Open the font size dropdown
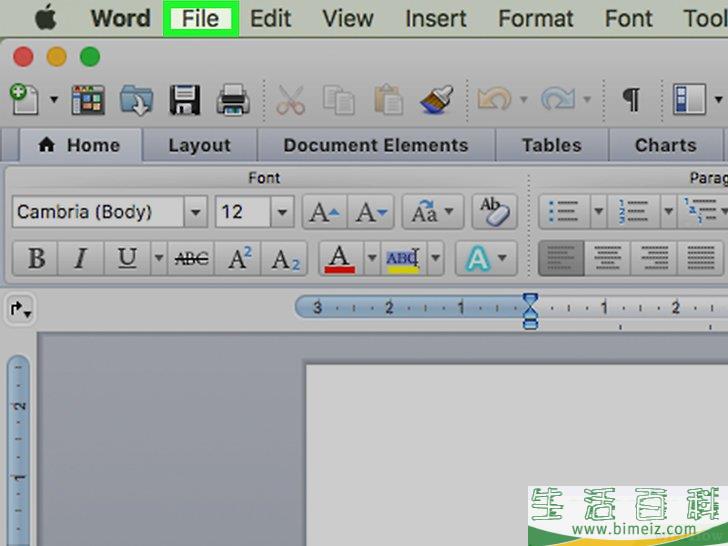 point(282,212)
